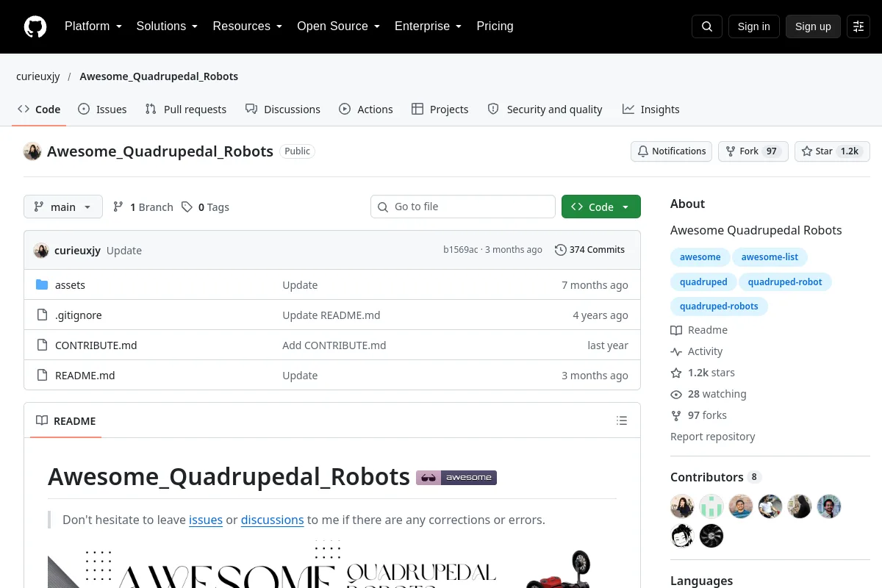Screen dimensions: 882x588
Task: Open the 97 forks link in About
Action: click(x=698, y=416)
